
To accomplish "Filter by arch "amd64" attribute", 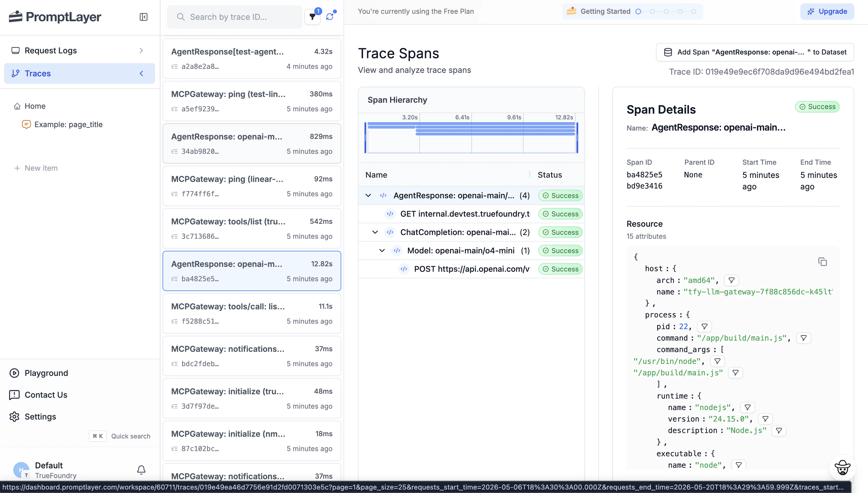I will 731,280.
